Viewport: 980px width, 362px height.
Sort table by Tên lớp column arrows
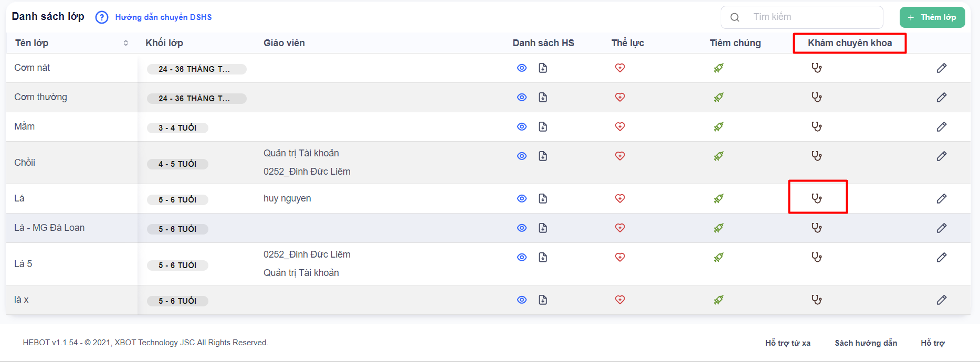(x=126, y=43)
